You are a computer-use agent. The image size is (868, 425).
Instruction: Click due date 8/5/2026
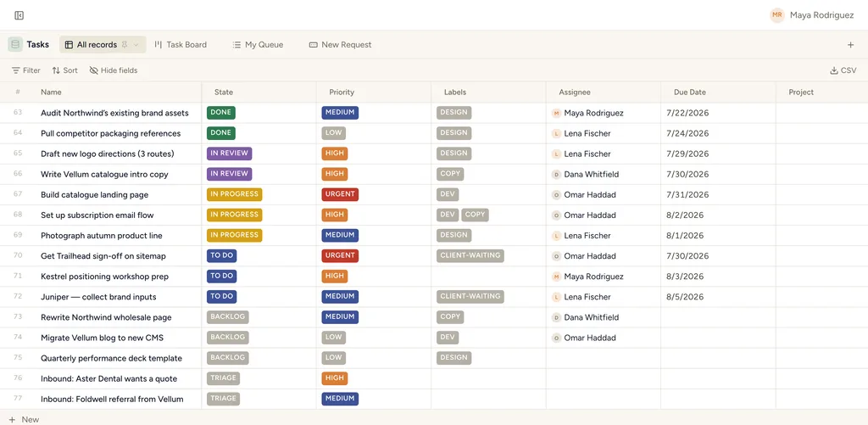point(685,297)
